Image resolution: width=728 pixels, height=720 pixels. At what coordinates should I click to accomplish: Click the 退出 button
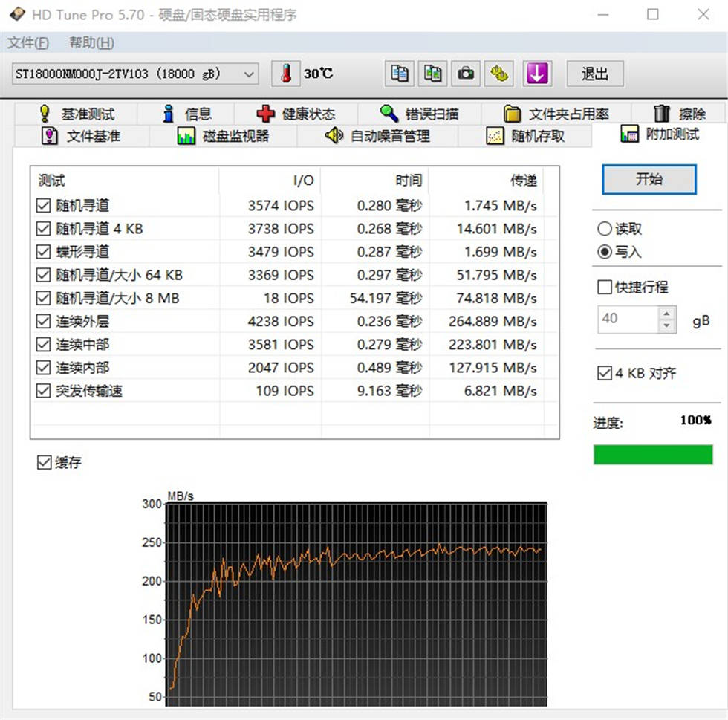coord(595,74)
